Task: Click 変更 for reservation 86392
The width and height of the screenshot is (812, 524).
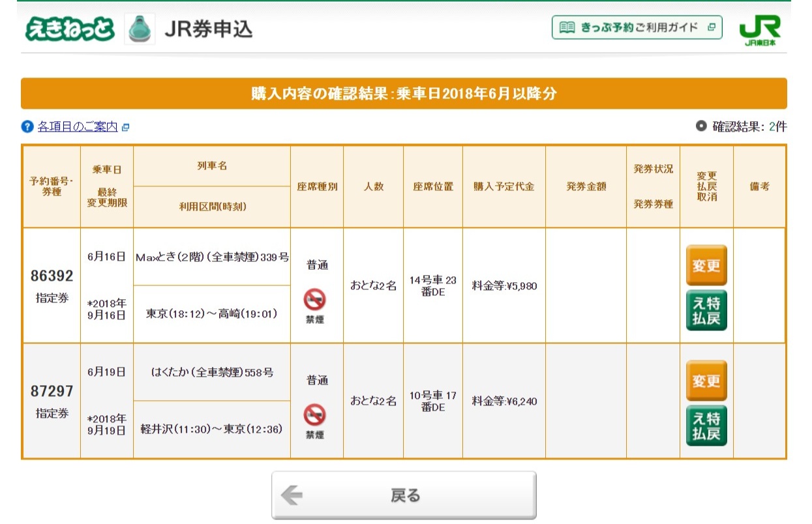Action: coord(706,265)
